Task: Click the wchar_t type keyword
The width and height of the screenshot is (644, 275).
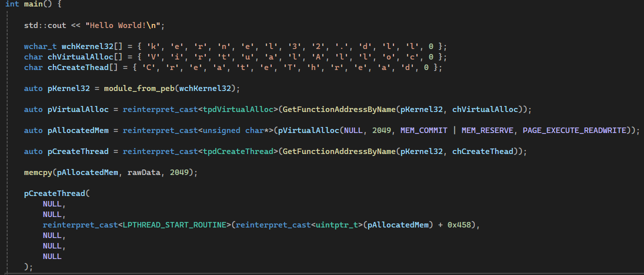Action: click(40, 46)
